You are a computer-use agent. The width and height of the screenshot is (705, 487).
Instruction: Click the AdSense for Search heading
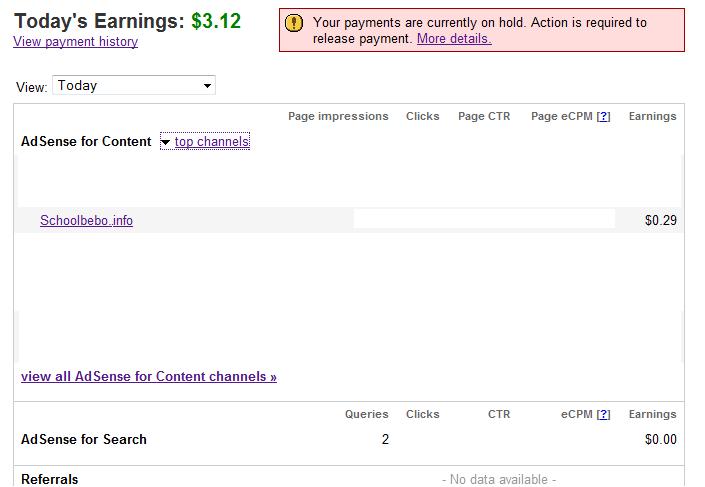84,439
